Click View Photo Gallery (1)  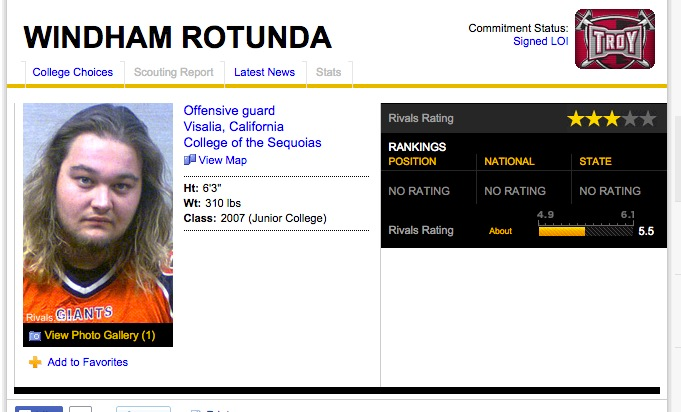coord(100,335)
